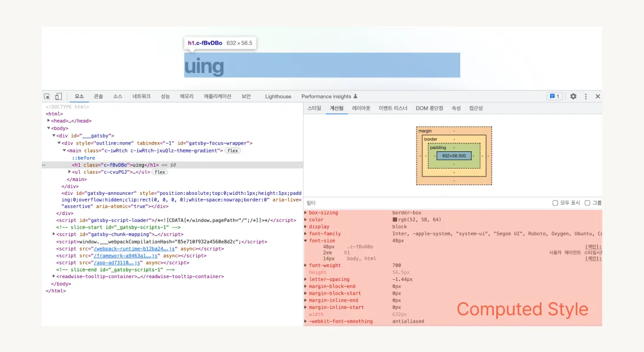Image resolution: width=644 pixels, height=352 pixels.
Task: Select the 레이아웃 sidebar tab
Action: point(361,108)
